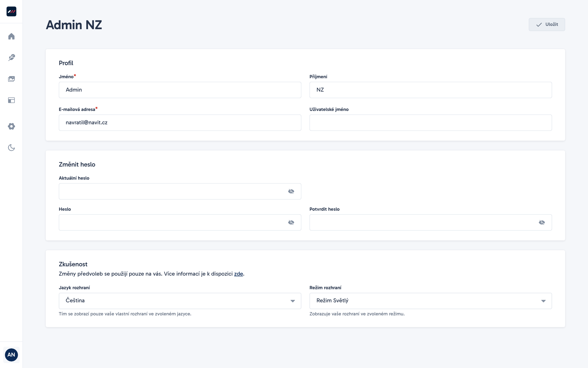This screenshot has height=368, width=588.
Task: Open Settings gear icon in sidebar
Action: pos(11,126)
